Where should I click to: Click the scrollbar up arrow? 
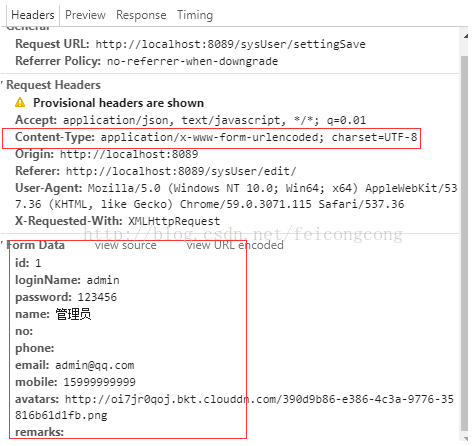(x=465, y=35)
